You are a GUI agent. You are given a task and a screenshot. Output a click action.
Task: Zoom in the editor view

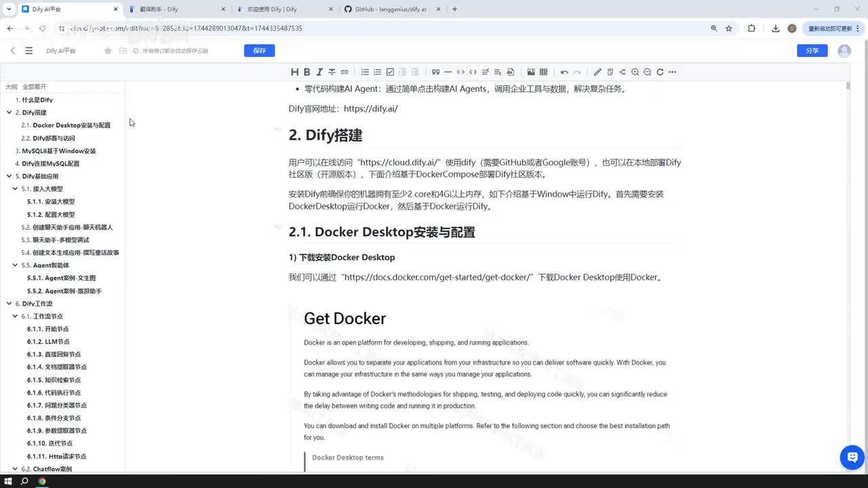pyautogui.click(x=635, y=72)
